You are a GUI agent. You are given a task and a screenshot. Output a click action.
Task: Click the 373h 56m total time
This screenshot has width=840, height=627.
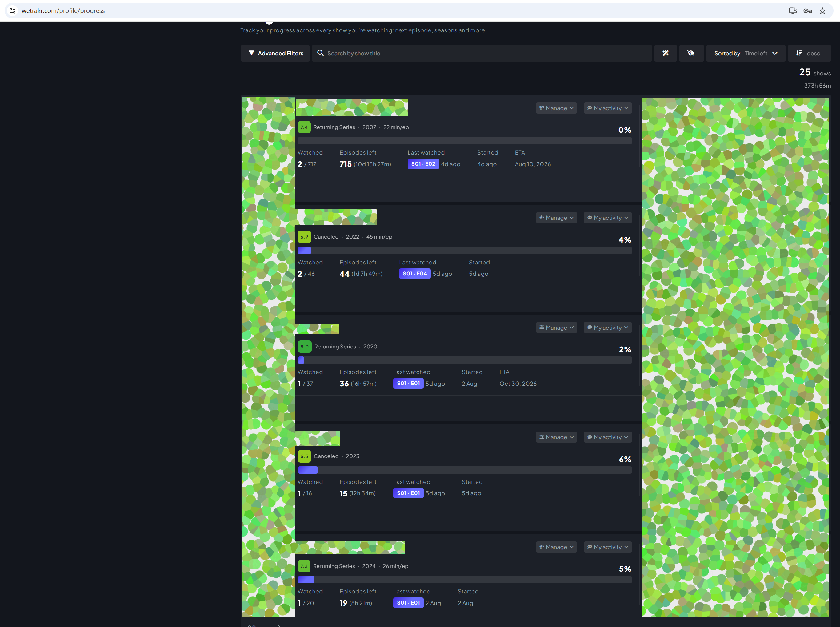[817, 86]
